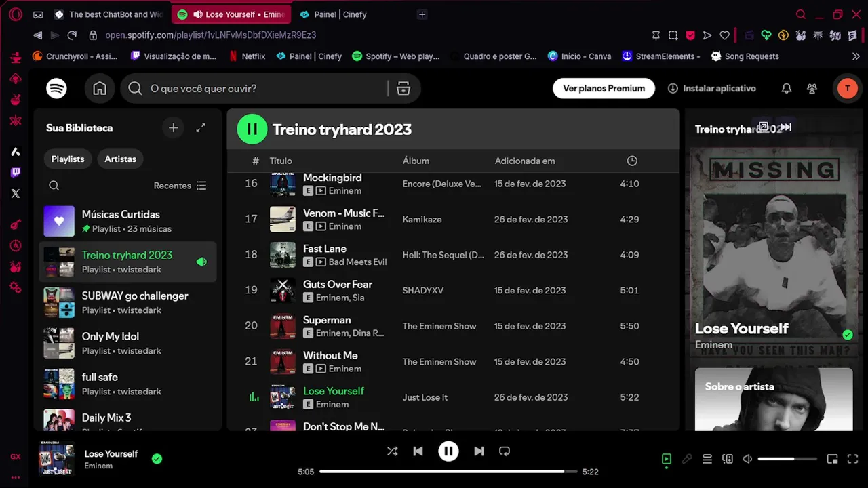
Task: Click Instalar aplicativo button
Action: point(712,89)
